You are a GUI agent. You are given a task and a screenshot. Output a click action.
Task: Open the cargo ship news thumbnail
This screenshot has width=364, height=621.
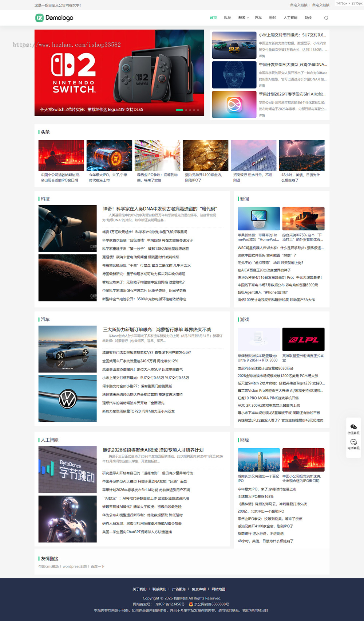(303, 219)
